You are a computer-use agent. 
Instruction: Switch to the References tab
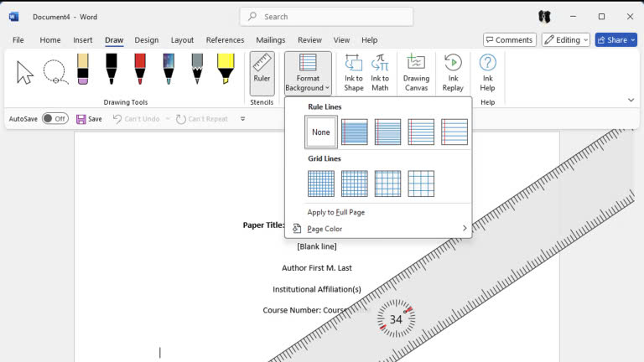click(225, 40)
